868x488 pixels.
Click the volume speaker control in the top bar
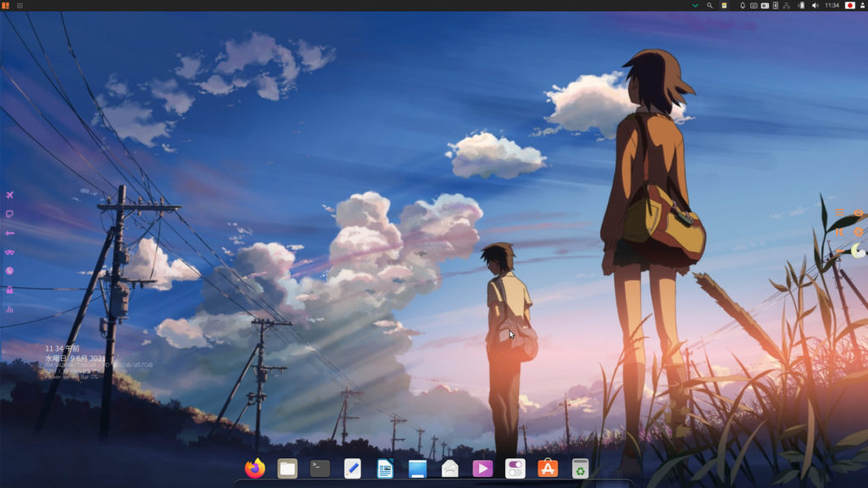click(x=815, y=7)
